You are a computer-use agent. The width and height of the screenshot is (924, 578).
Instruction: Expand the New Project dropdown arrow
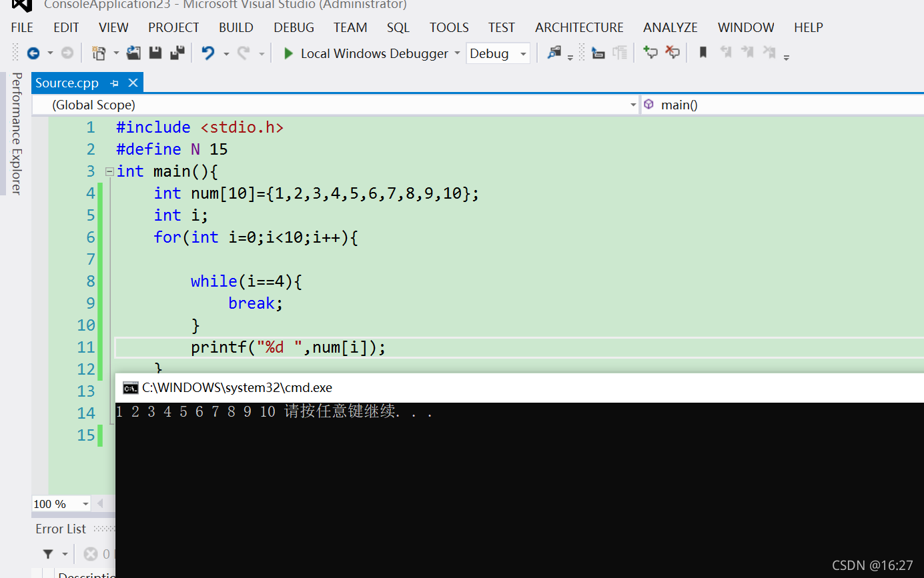[116, 53]
